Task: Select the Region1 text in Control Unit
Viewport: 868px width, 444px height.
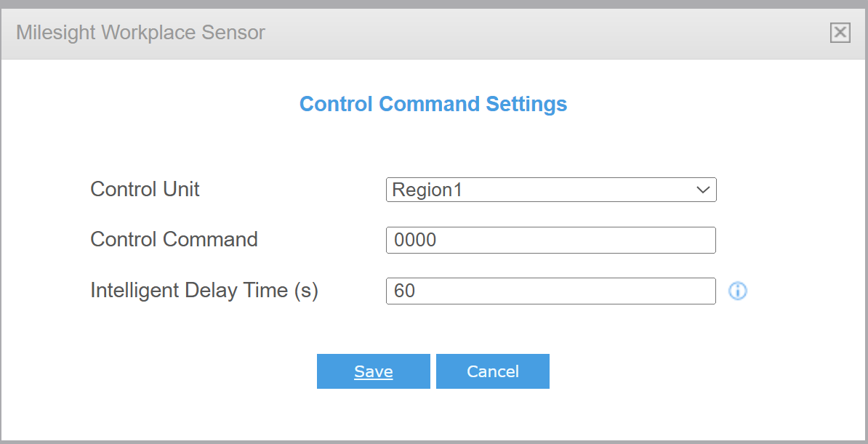Action: [x=427, y=190]
